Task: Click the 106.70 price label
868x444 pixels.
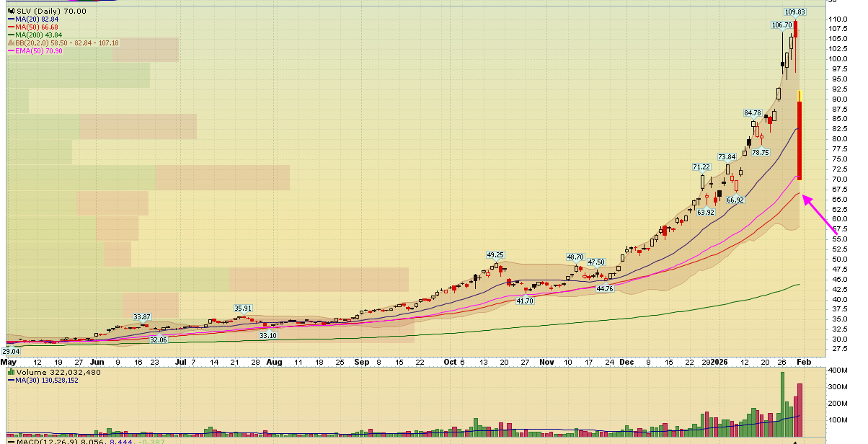Action: pos(781,25)
